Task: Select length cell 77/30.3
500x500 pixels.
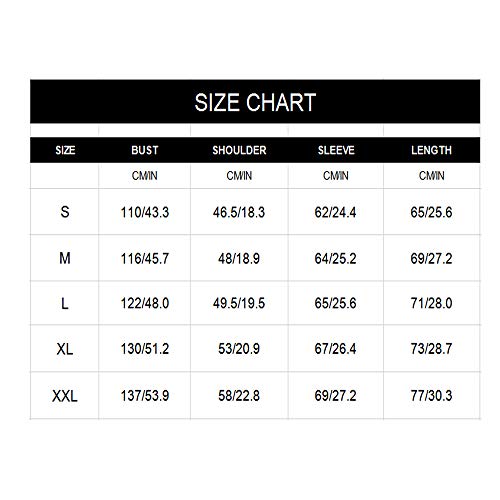Action: coord(431,396)
